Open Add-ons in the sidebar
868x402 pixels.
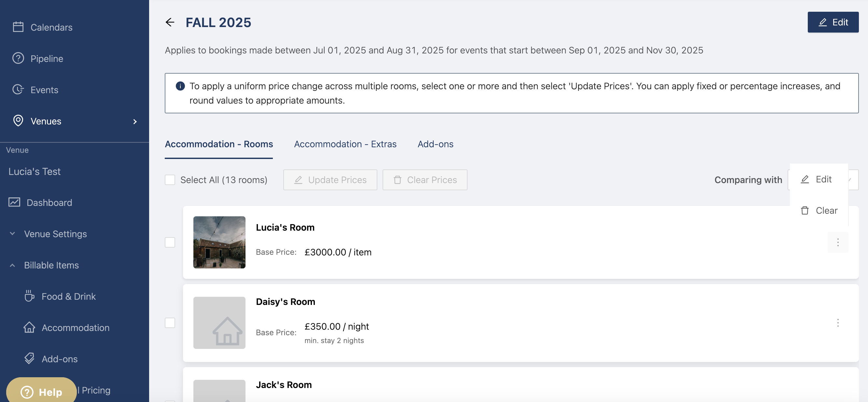tap(60, 359)
